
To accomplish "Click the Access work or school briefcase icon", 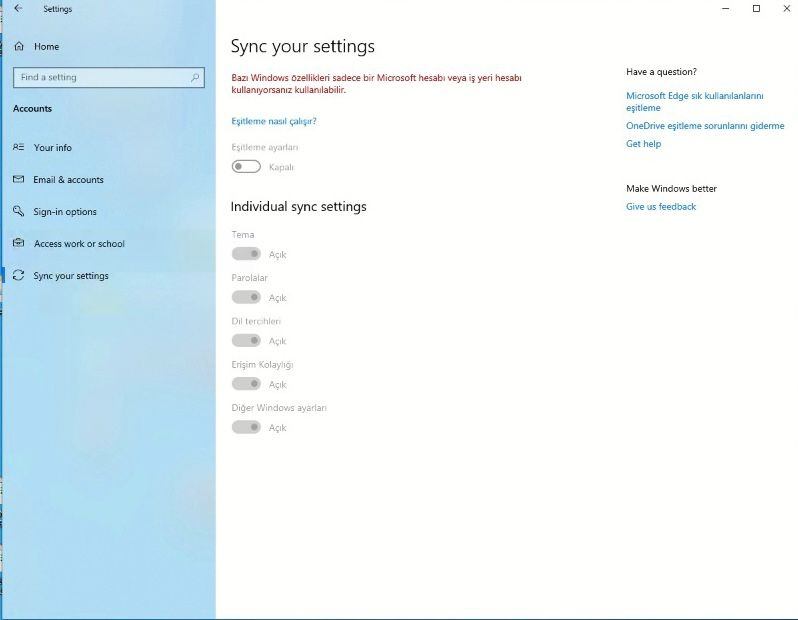I will 18,243.
